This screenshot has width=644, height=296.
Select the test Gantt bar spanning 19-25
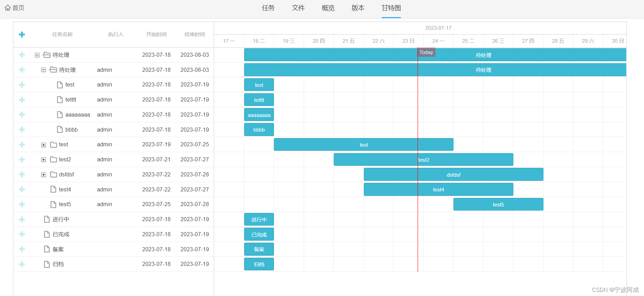[364, 145]
